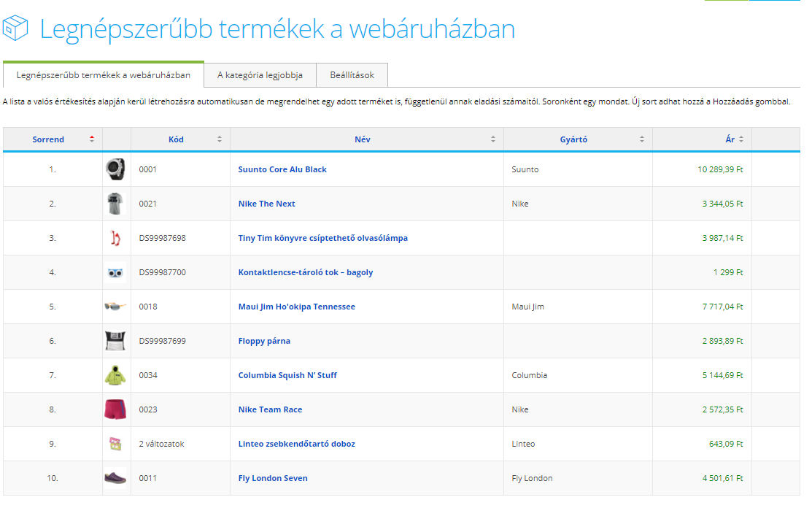
Task: Click manufacturer cell Maui Jim
Action: pos(527,307)
